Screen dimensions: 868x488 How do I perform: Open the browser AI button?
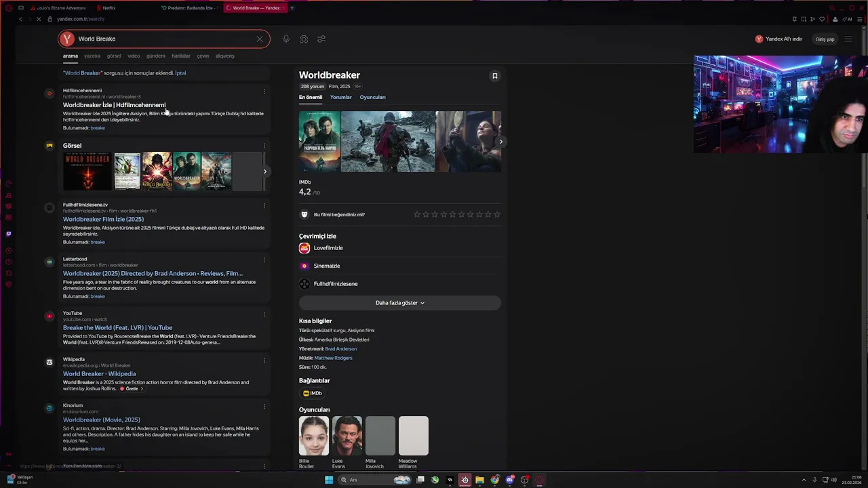847,19
